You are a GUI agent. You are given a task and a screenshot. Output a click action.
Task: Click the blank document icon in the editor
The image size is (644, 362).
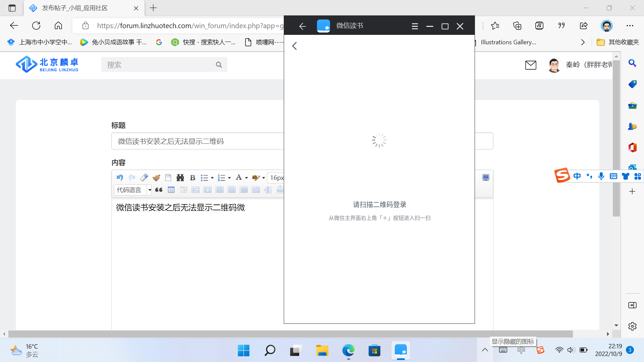coord(168,178)
